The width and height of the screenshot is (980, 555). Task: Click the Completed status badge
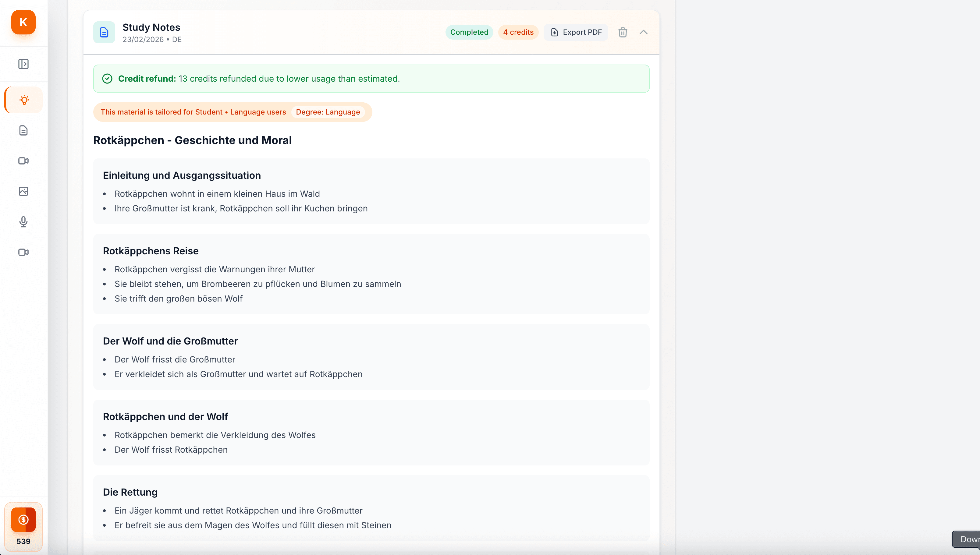click(469, 32)
